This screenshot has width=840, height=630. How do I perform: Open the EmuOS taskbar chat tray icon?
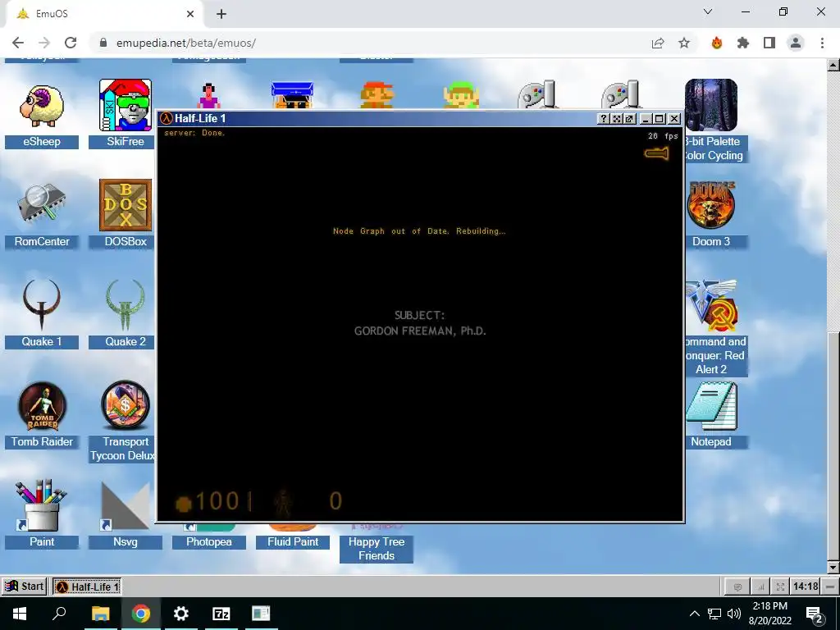737,587
